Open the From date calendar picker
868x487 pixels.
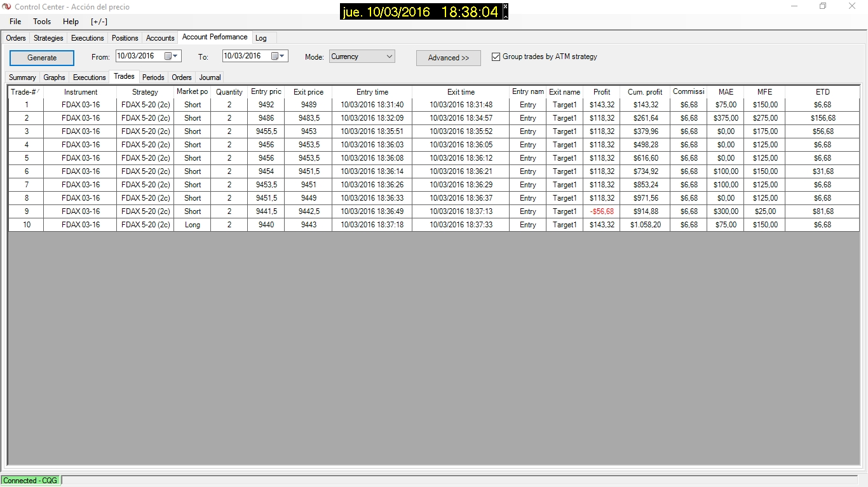tap(172, 56)
